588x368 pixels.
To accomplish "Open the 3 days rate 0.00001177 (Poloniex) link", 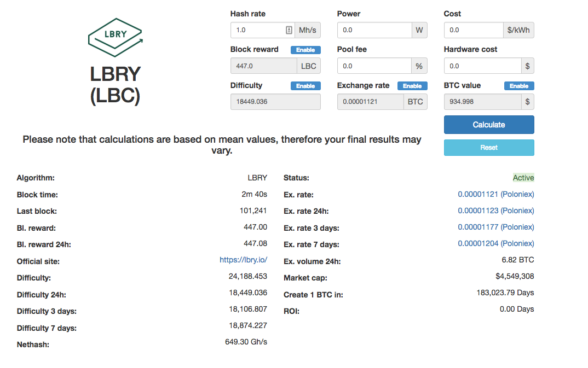I will [496, 227].
